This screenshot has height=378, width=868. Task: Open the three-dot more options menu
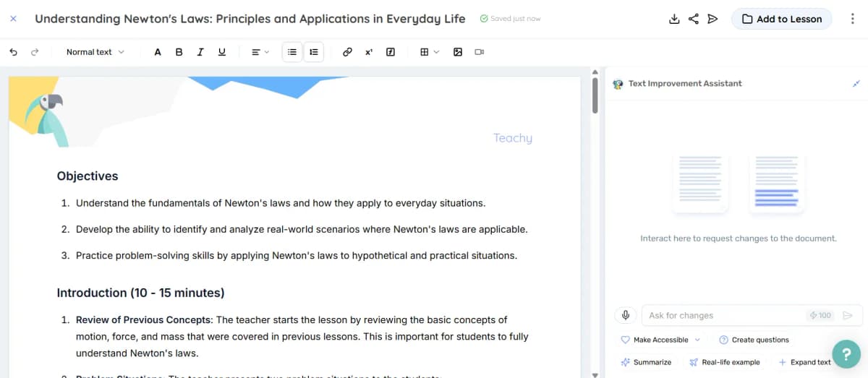tap(853, 19)
